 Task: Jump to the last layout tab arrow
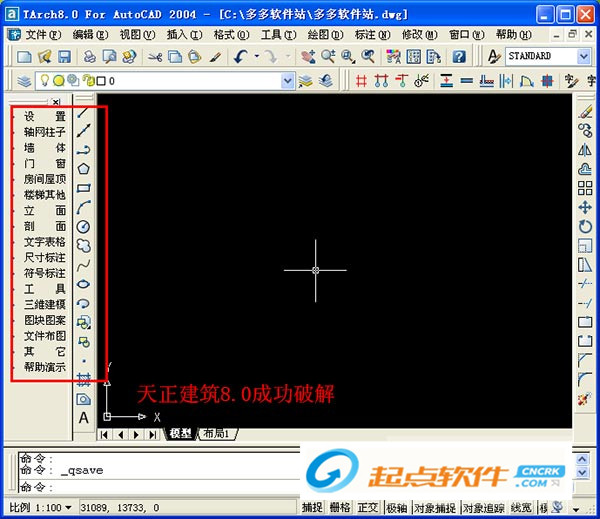153,435
